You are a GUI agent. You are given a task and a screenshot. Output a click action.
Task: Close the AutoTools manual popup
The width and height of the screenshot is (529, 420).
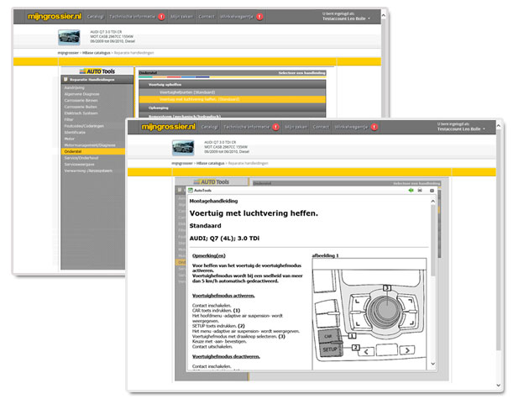coord(432,191)
